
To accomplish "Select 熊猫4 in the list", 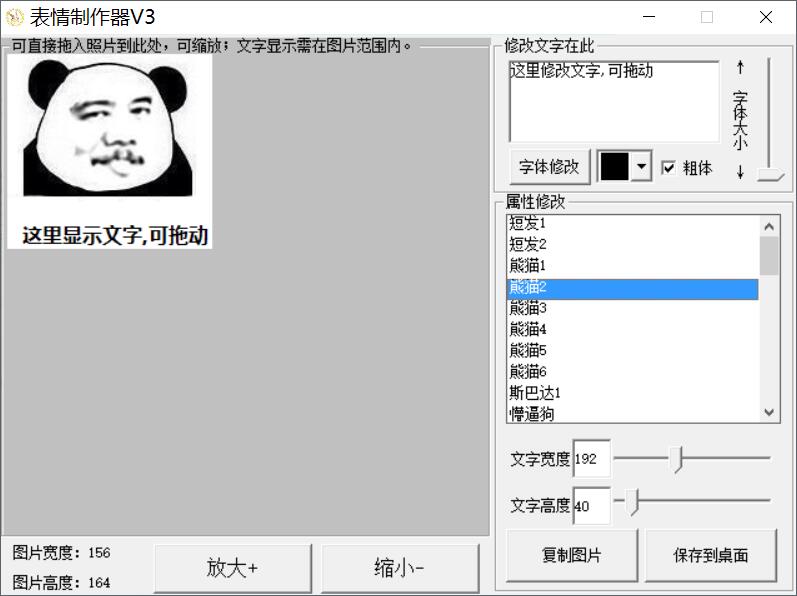I will [x=632, y=330].
